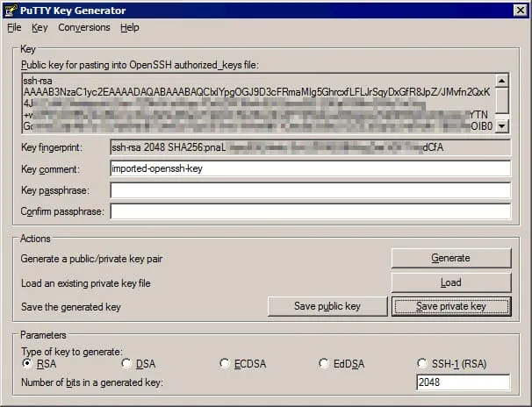Open the File menu
The width and height of the screenshot is (532, 407).
click(x=14, y=27)
